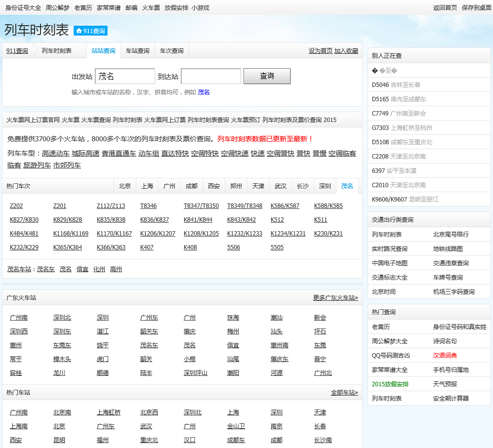Image resolution: width=493 pixels, height=448 pixels.
Task: Open 广州南 station in 广东火车站
Action: click(19, 318)
